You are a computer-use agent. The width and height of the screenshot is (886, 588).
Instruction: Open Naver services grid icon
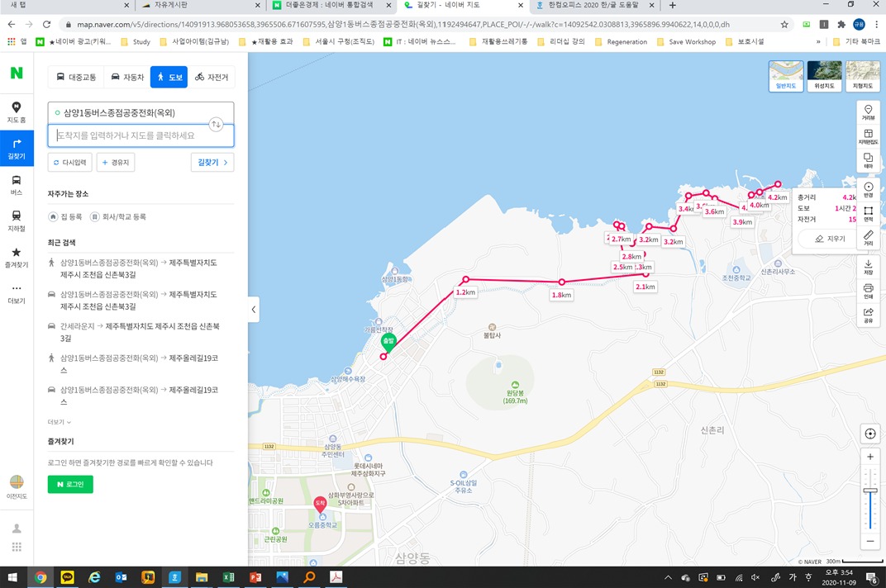click(17, 547)
